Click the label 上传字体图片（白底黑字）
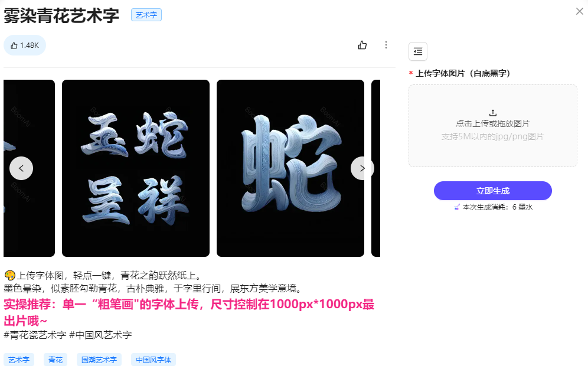 point(463,73)
